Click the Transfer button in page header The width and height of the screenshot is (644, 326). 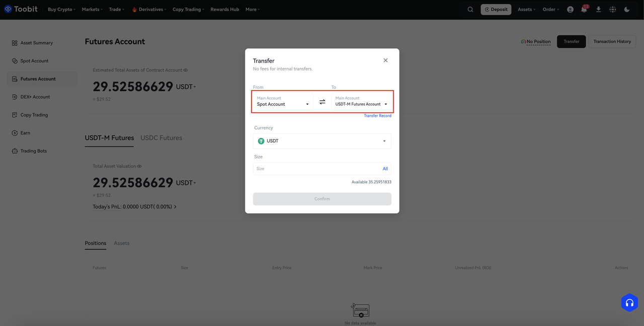click(x=572, y=42)
